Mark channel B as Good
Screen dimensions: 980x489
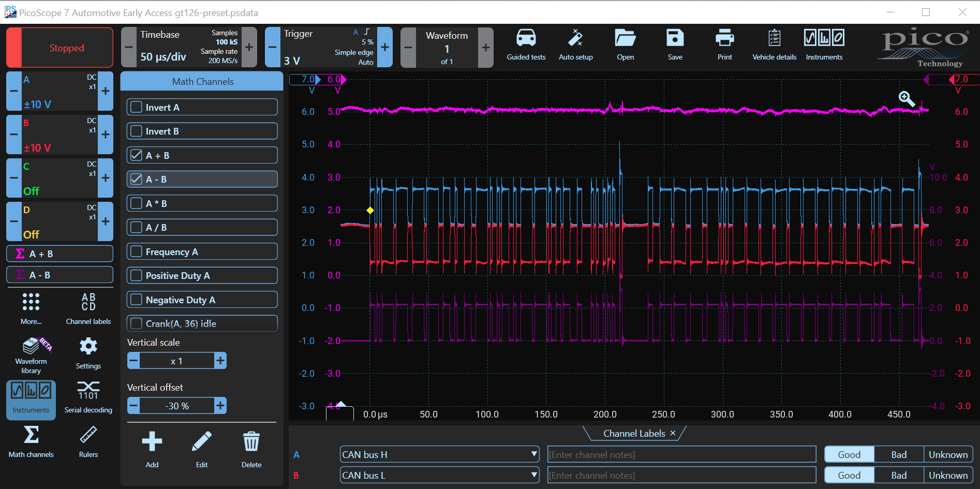point(849,475)
